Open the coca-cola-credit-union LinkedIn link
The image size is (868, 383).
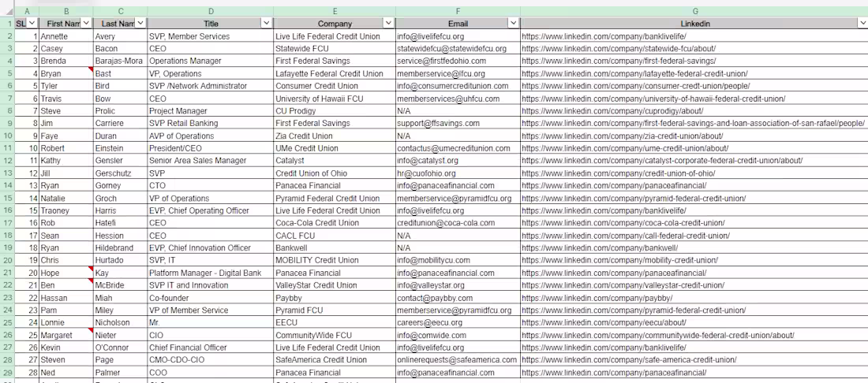tap(623, 223)
